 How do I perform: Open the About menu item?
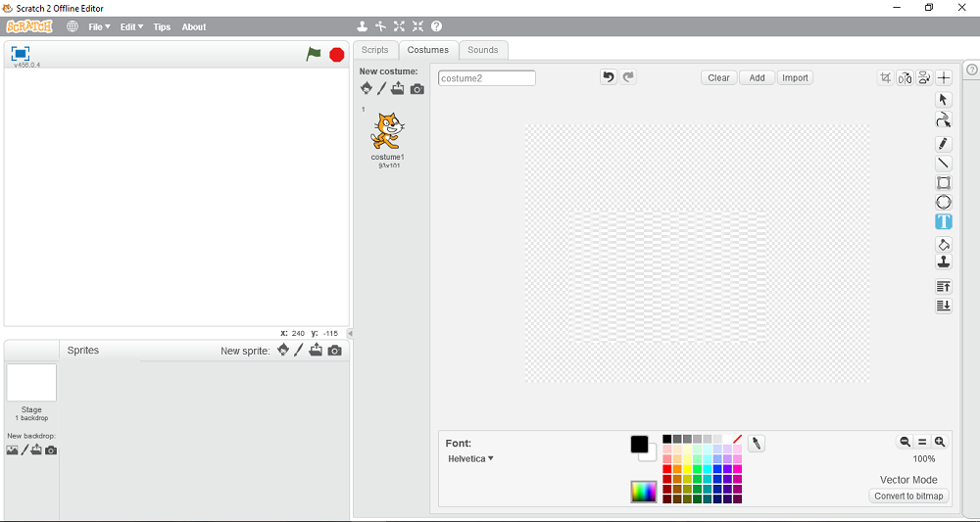[x=194, y=26]
